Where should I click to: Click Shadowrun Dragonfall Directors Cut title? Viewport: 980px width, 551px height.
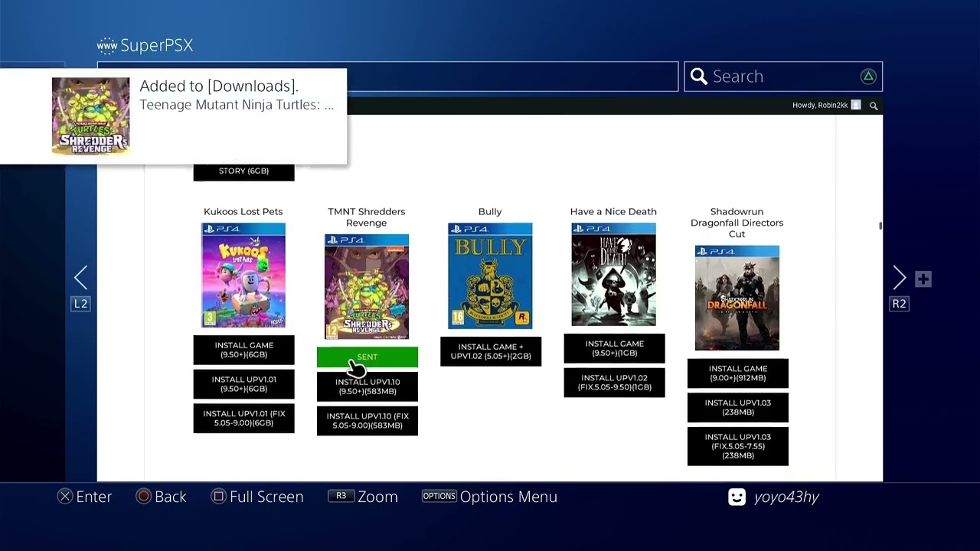pyautogui.click(x=737, y=223)
